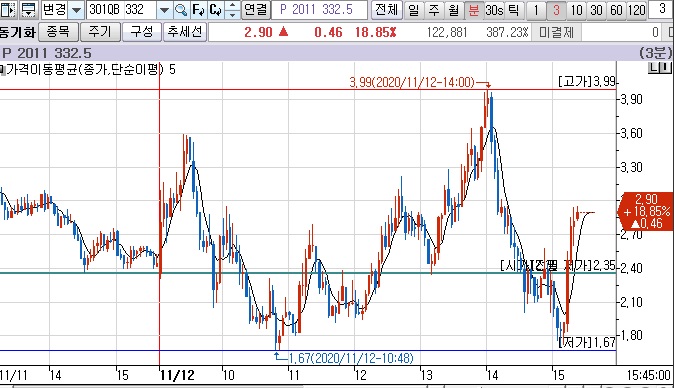Select the 30s period
This screenshot has height=388, width=674.
(x=494, y=10)
